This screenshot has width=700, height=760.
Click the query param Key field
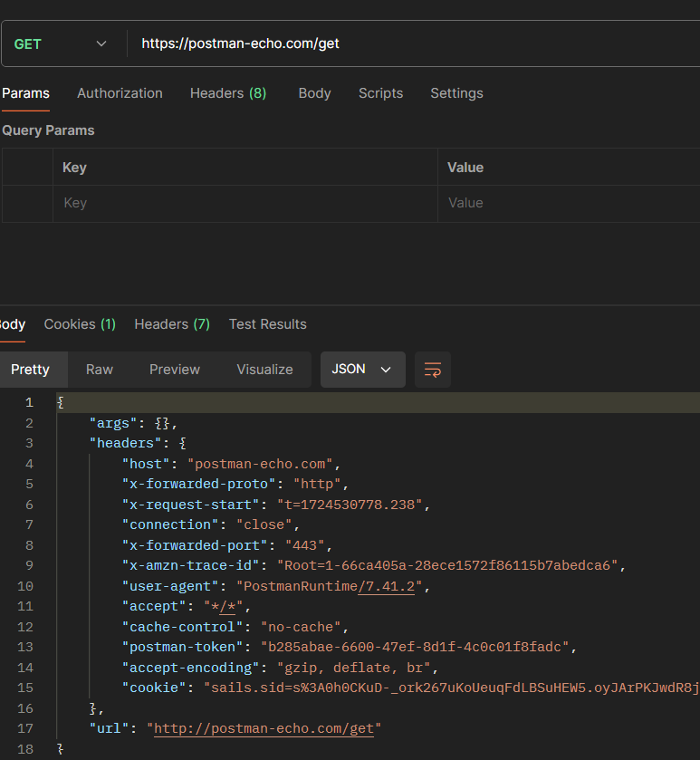245,203
